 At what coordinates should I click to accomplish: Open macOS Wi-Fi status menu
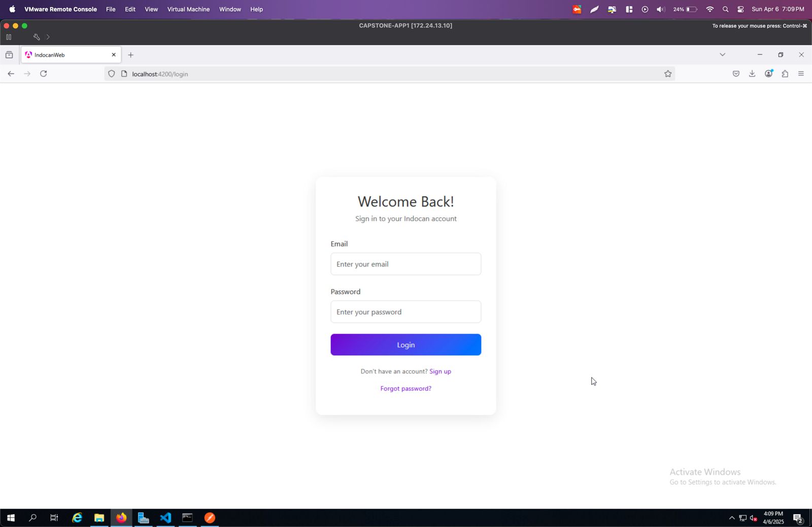pos(709,9)
